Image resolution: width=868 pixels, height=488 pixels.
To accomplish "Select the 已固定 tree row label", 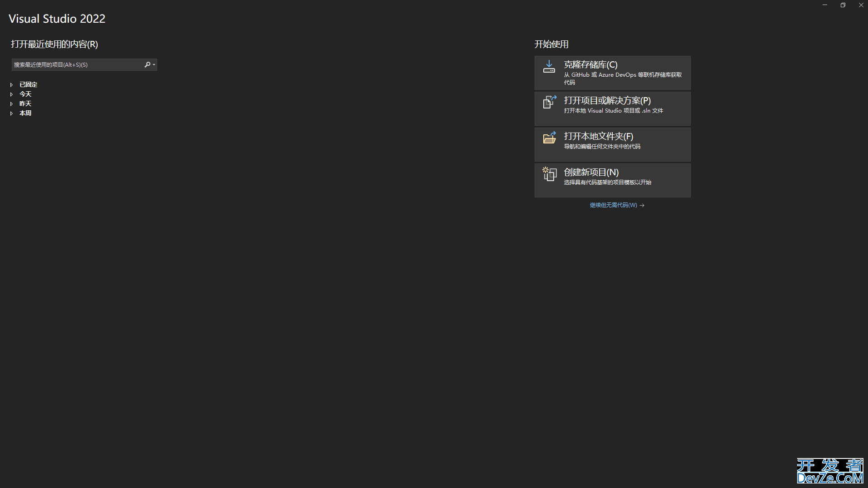I will click(28, 84).
